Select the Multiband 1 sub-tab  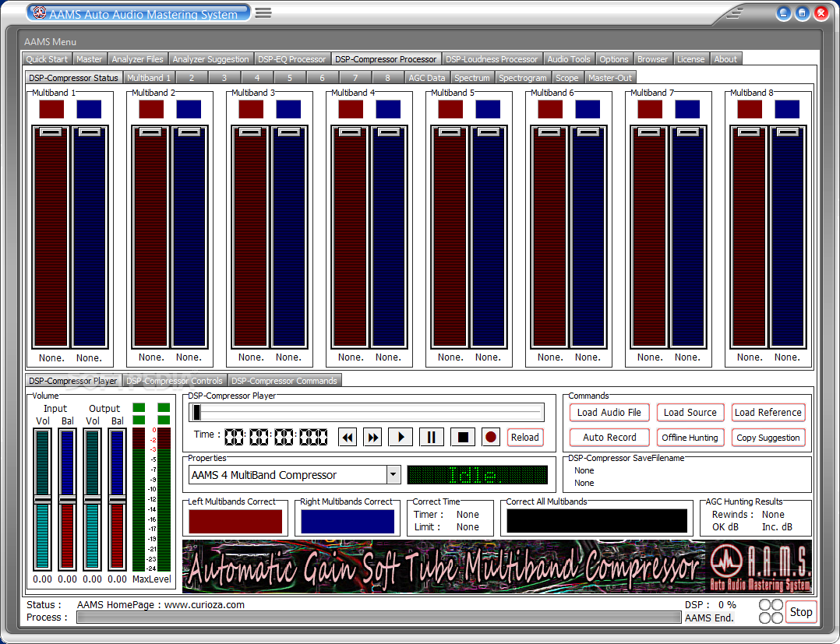click(148, 78)
